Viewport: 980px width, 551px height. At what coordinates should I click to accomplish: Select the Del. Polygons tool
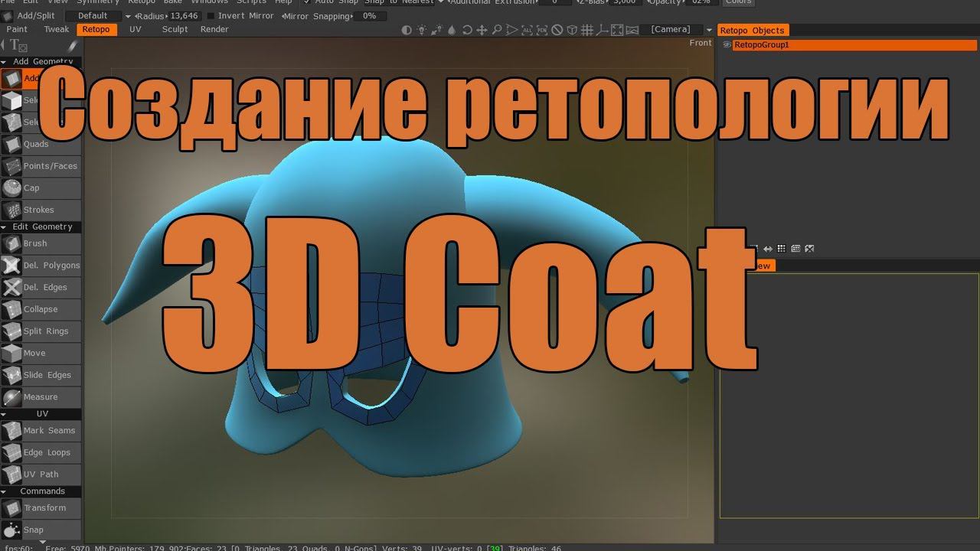pos(41,266)
